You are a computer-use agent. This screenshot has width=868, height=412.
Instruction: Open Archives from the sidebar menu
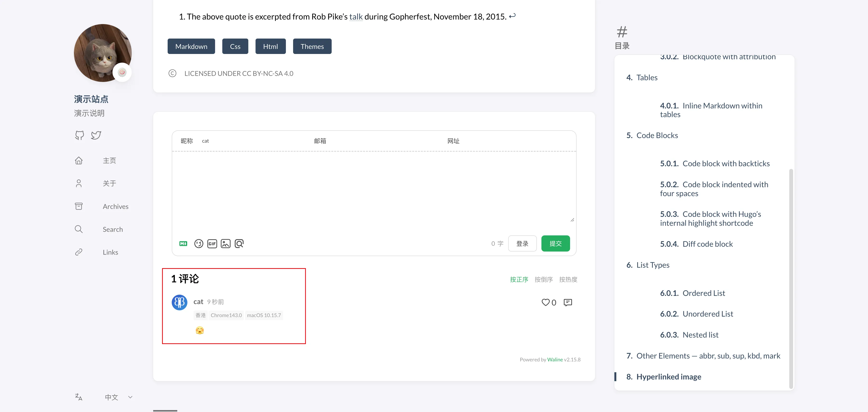click(115, 206)
